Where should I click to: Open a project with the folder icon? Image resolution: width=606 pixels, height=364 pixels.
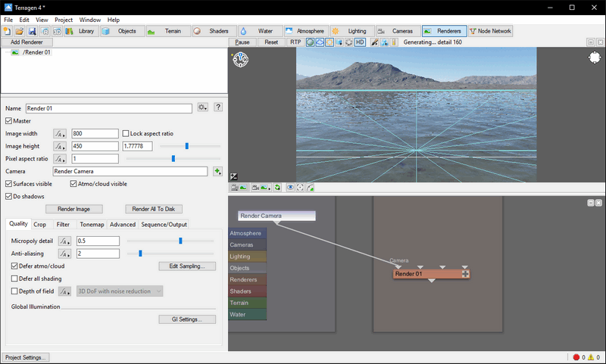[20, 31]
